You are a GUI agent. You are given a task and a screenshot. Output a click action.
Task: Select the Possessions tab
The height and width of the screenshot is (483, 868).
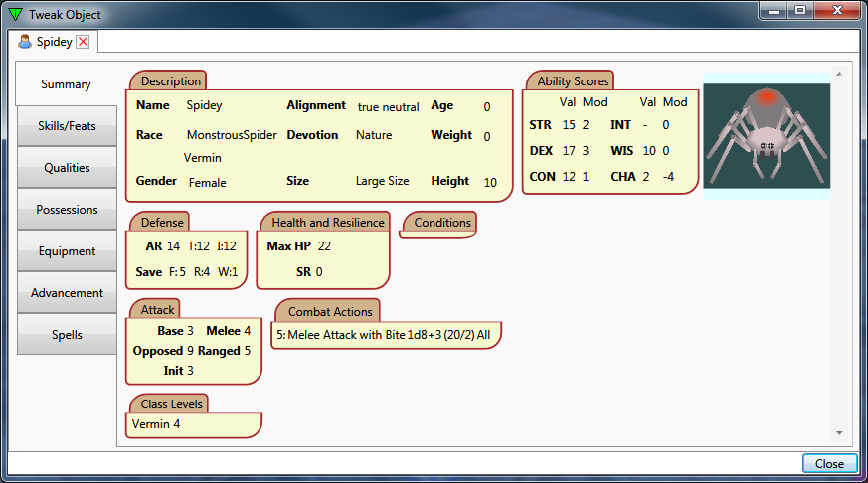click(67, 210)
